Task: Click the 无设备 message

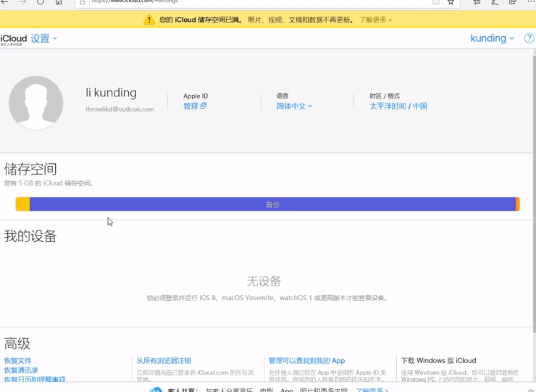Action: click(264, 282)
